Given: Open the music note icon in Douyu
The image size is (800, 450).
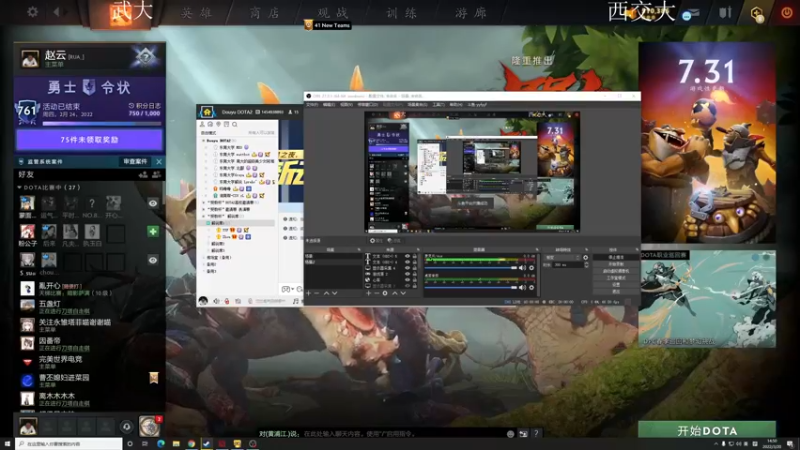Looking at the screenshot, I should pos(295,301).
